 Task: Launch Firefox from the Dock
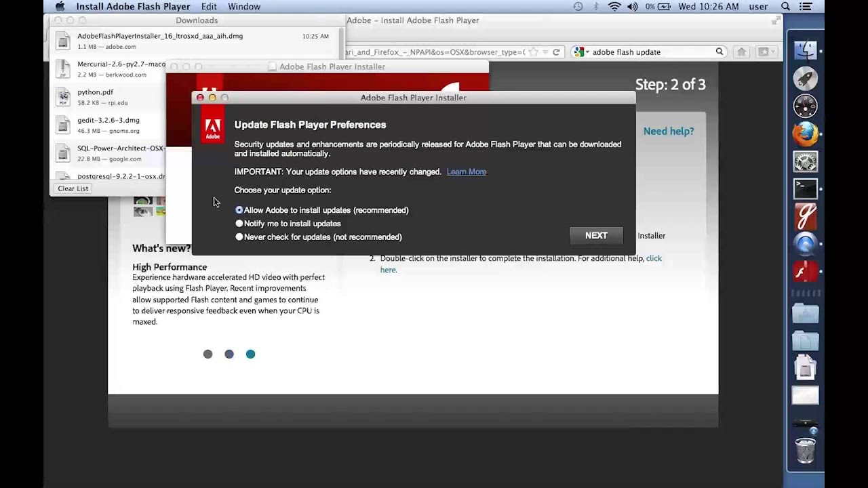coord(806,134)
